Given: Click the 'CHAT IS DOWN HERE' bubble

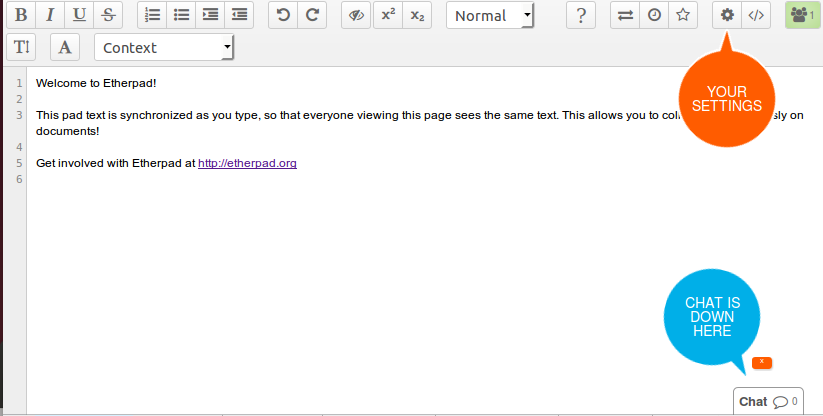Looking at the screenshot, I should click(712, 317).
